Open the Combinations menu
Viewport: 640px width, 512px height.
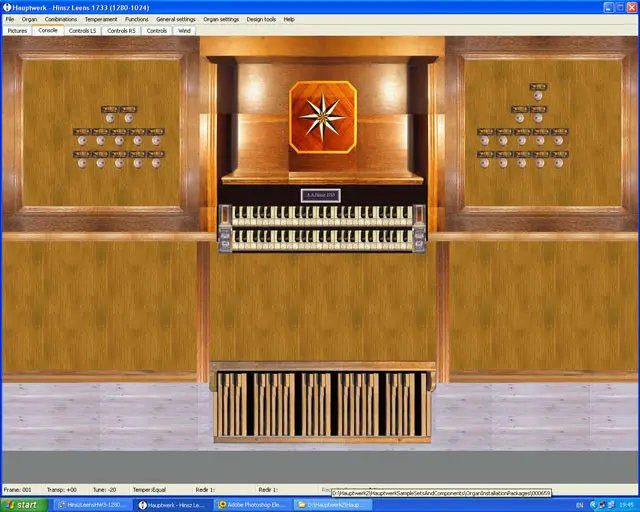61,19
